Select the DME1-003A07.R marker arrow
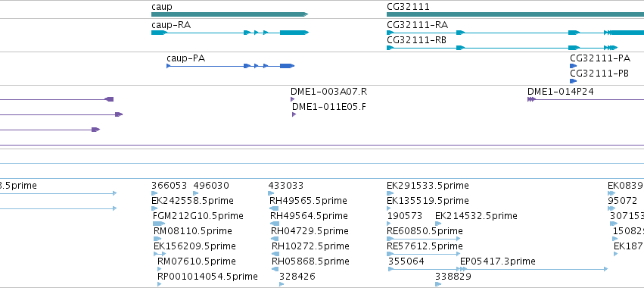The width and height of the screenshot is (644, 288). (x=292, y=99)
